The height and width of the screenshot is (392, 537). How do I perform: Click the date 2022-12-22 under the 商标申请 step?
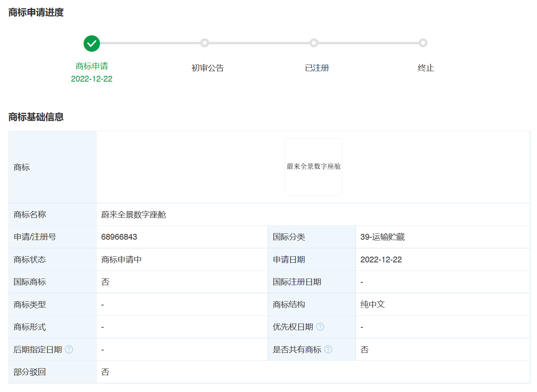tap(92, 79)
